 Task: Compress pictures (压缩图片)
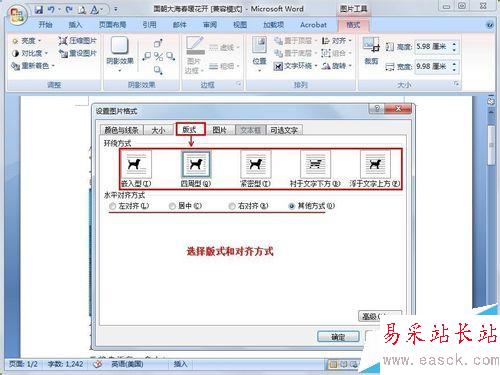(77, 41)
